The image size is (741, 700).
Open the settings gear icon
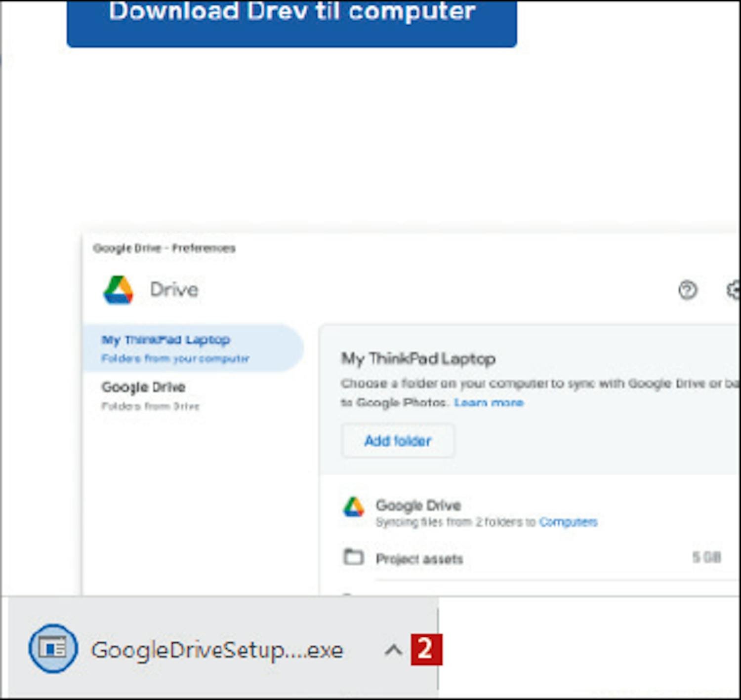coord(734,290)
